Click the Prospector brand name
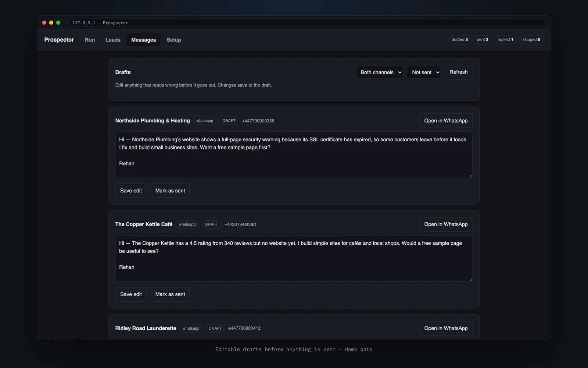 59,40
